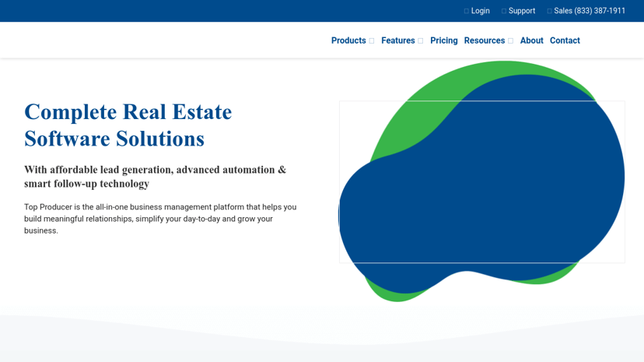Open the Resources menu
The height and width of the screenshot is (362, 644).
pos(485,40)
